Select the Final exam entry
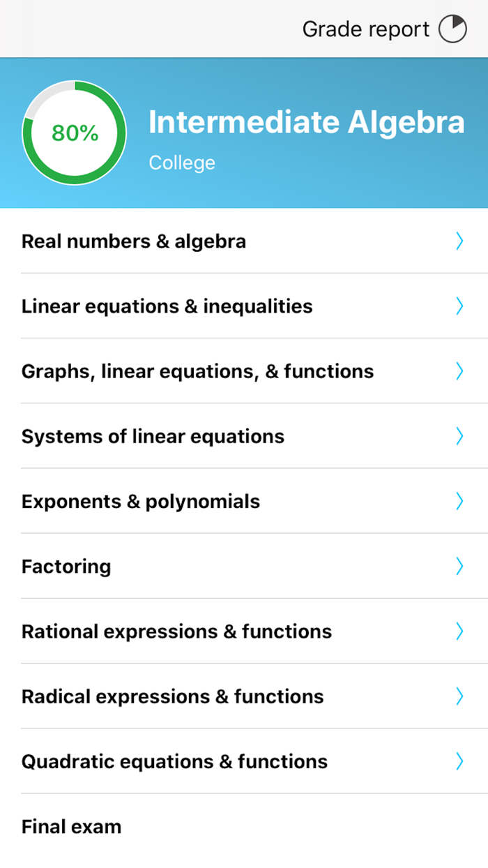The image size is (488, 868). pyautogui.click(x=72, y=826)
